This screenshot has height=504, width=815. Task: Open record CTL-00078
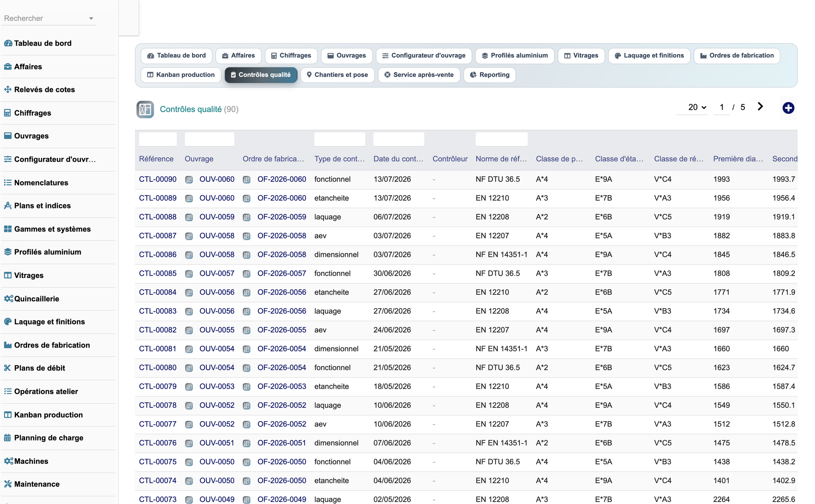157,405
